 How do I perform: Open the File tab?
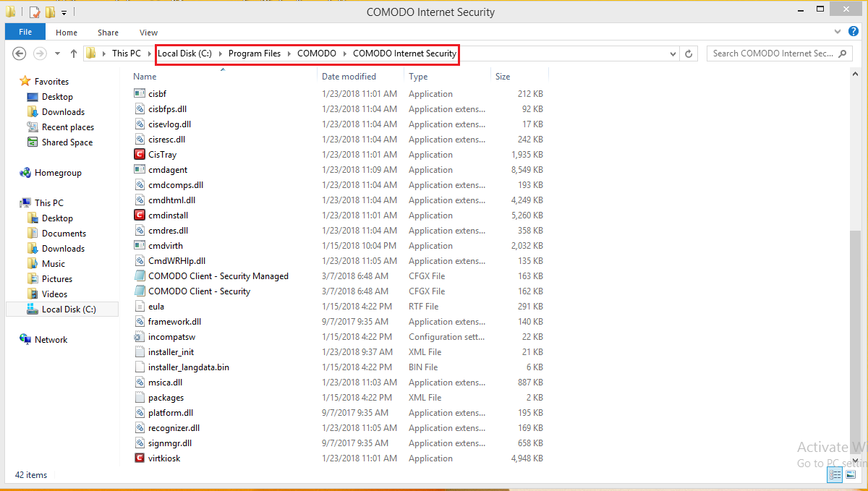25,32
